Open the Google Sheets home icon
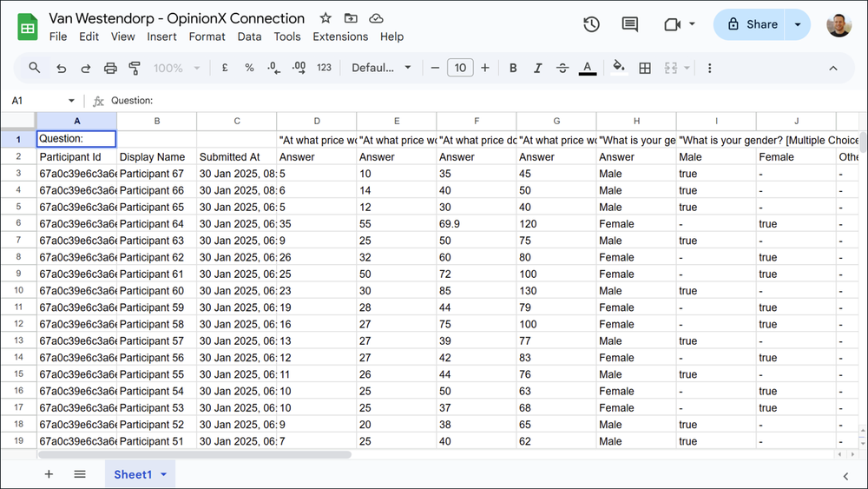Viewport: 868px width, 489px height. (27, 27)
